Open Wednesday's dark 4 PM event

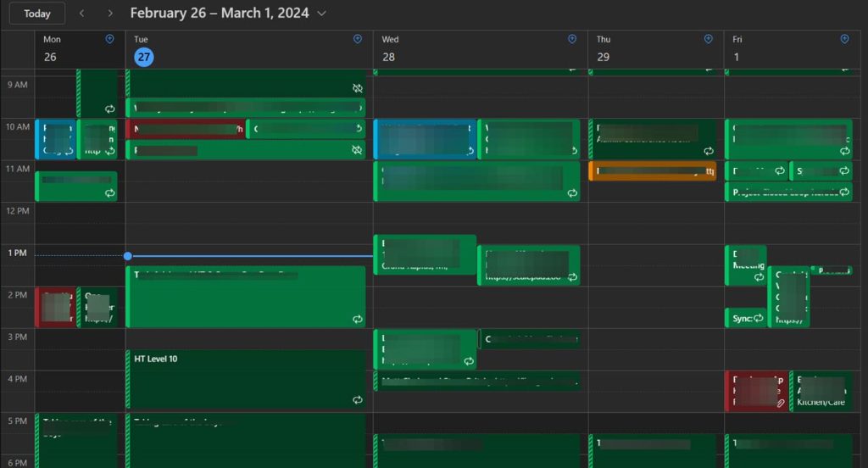476,381
